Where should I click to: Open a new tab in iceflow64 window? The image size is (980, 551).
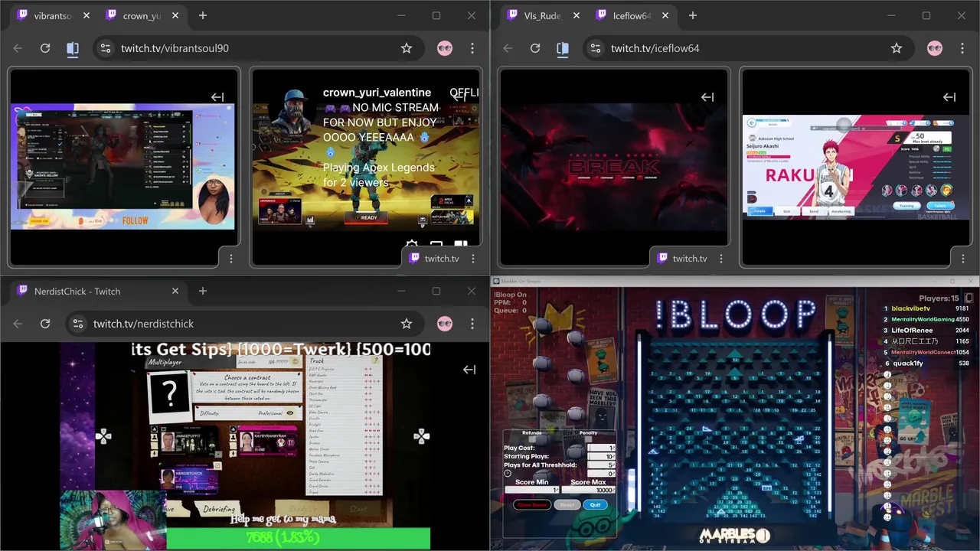[693, 16]
